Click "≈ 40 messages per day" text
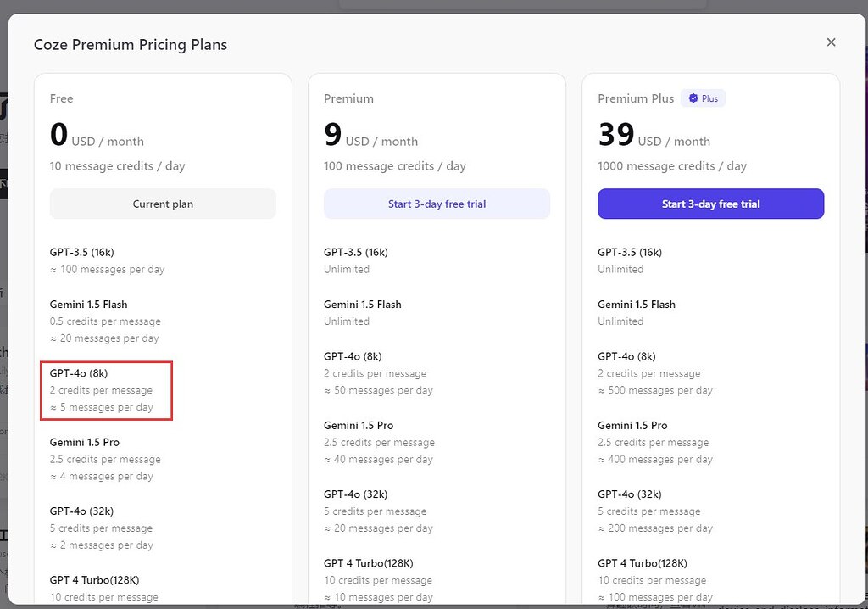Image resolution: width=868 pixels, height=609 pixels. (378, 460)
